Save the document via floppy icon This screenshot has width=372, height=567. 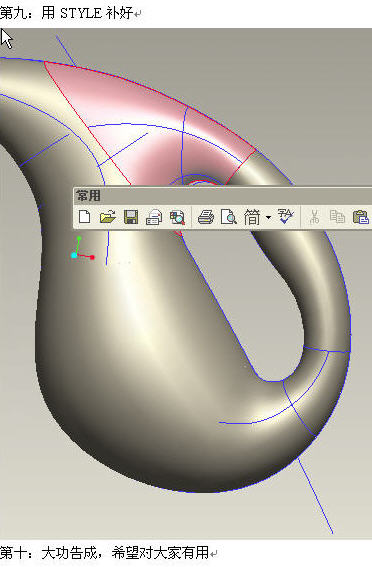[x=131, y=217]
